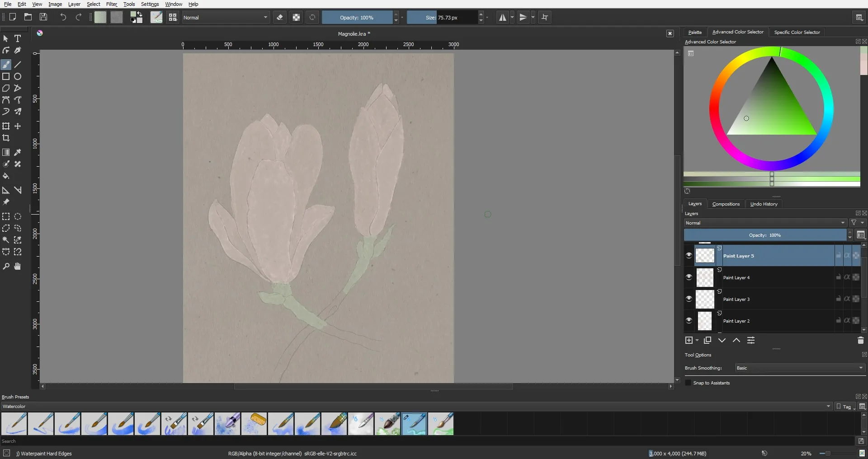This screenshot has height=459, width=868.
Task: Select the Text tool in toolbox
Action: (18, 39)
